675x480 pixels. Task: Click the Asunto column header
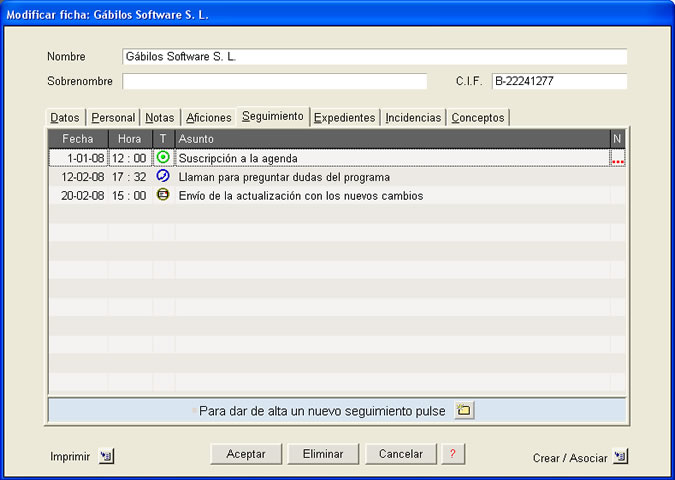pos(392,139)
